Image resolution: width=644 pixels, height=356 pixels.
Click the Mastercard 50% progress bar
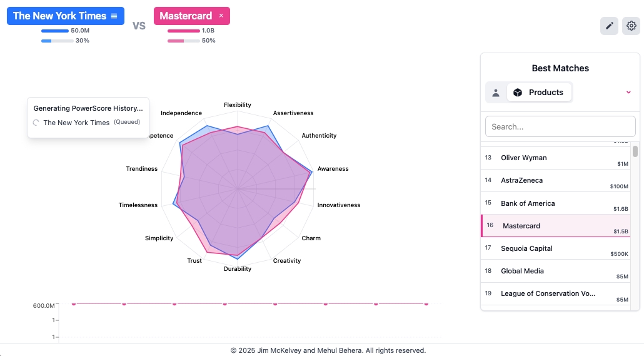point(184,41)
